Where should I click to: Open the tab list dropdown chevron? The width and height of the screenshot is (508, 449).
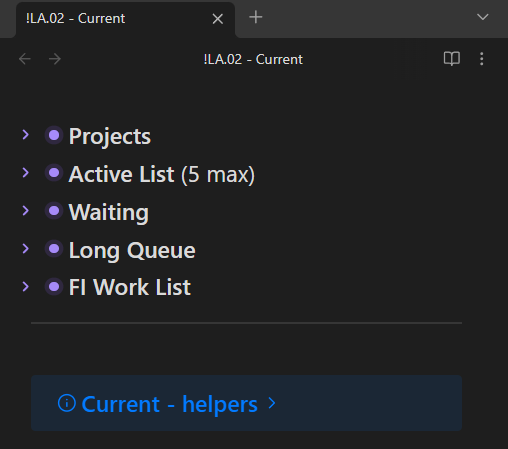(x=482, y=17)
